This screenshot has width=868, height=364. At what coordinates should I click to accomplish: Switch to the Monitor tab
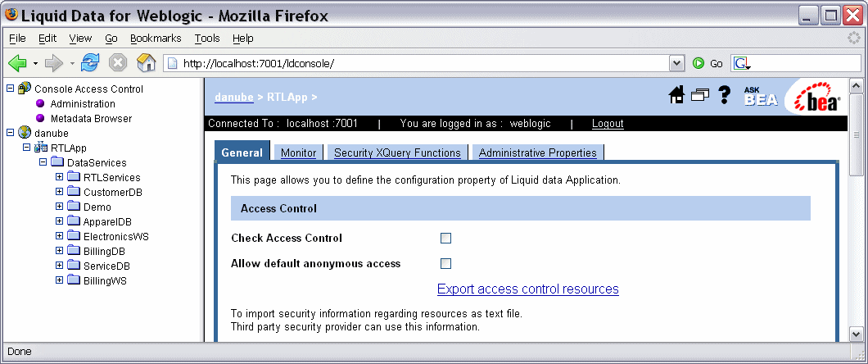click(298, 153)
